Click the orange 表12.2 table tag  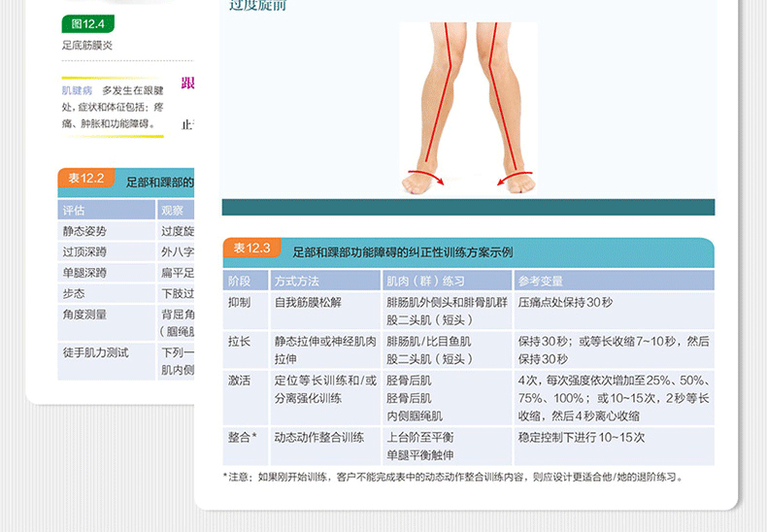[85, 179]
